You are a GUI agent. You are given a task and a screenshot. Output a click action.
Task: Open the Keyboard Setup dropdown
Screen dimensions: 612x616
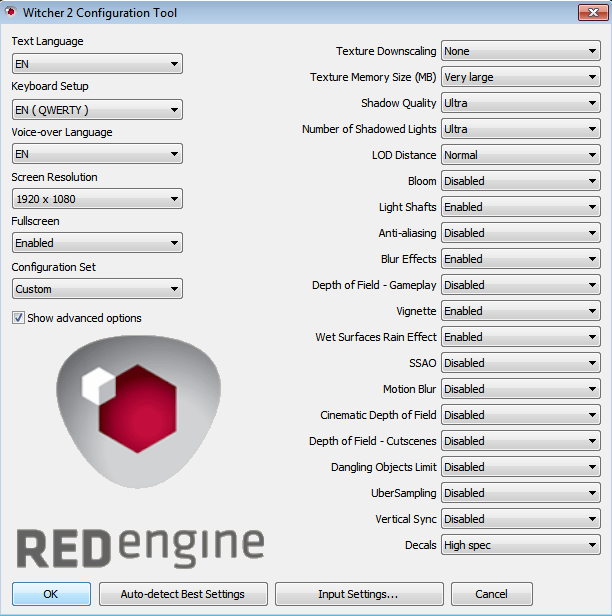(97, 110)
